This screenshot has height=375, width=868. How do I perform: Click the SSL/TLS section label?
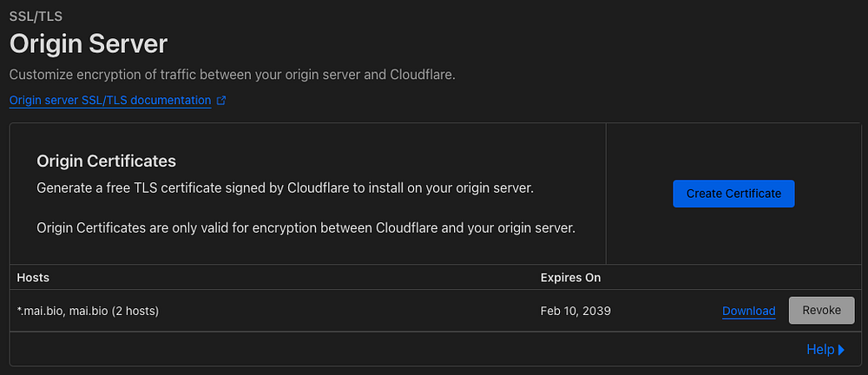pos(36,16)
